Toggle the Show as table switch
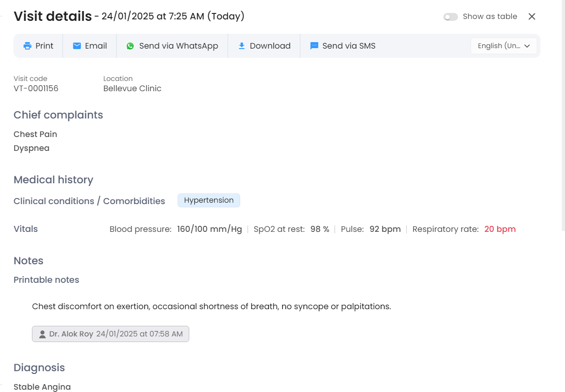The height and width of the screenshot is (392, 565). (x=450, y=17)
